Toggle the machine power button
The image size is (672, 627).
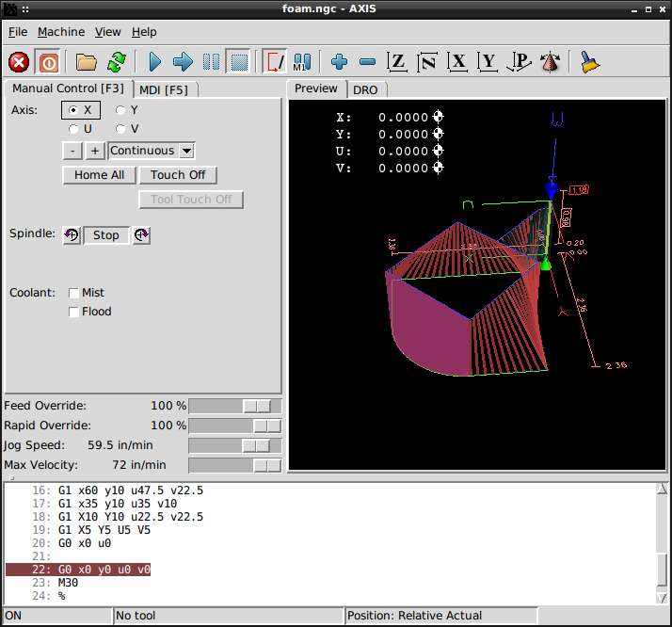(49, 62)
